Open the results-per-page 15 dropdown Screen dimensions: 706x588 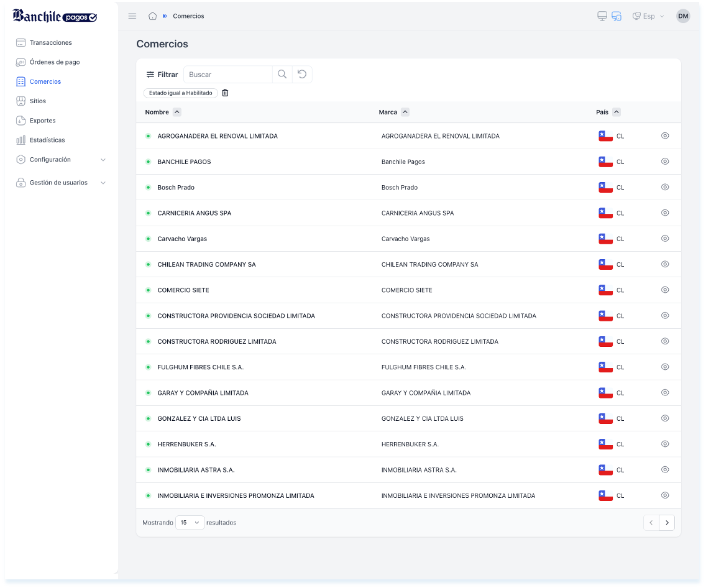(x=190, y=522)
